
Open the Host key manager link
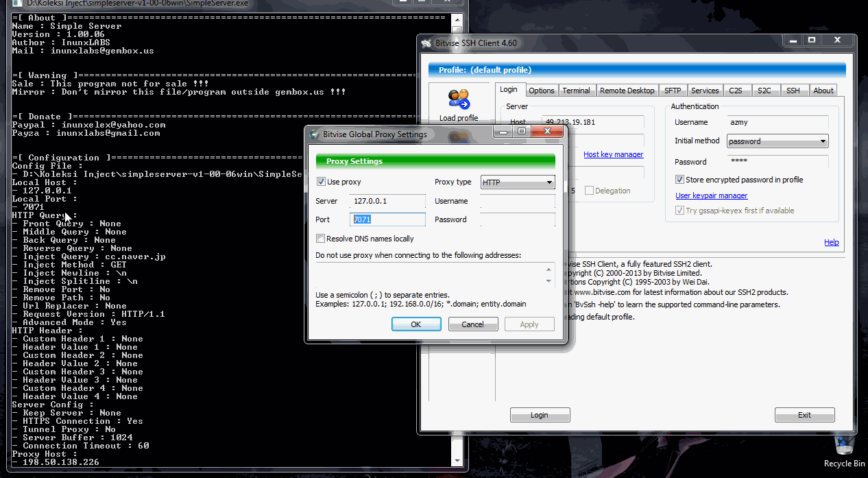pos(614,155)
